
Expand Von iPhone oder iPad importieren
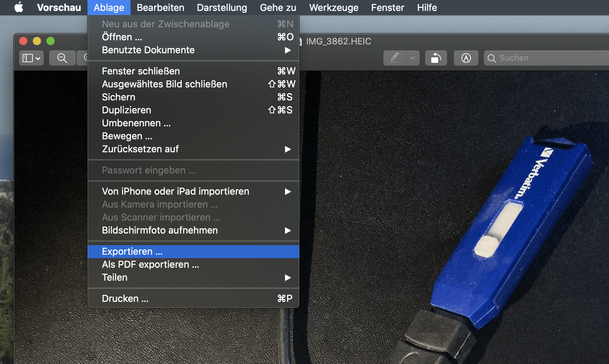pyautogui.click(x=193, y=191)
